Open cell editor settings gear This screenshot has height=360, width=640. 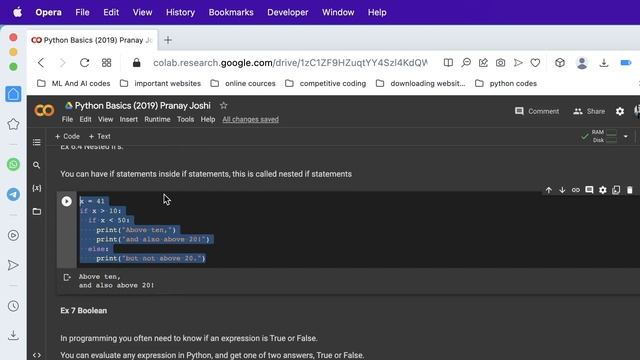coord(602,190)
